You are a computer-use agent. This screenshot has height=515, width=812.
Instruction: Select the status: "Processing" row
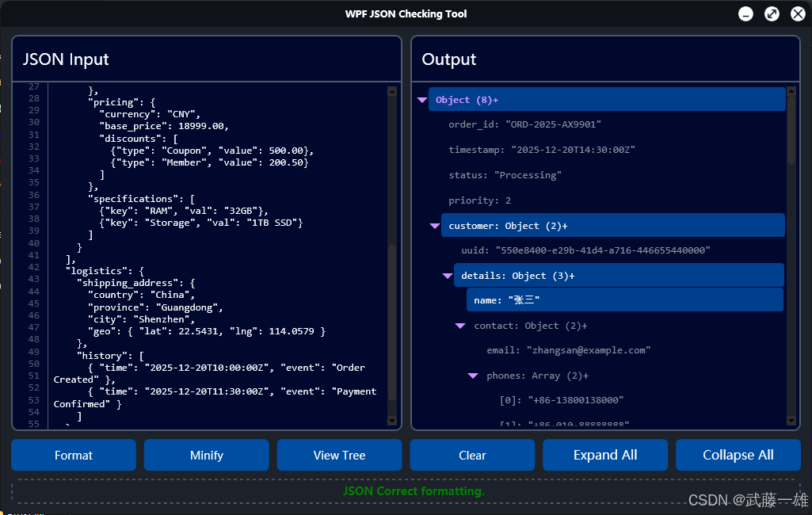[x=505, y=175]
